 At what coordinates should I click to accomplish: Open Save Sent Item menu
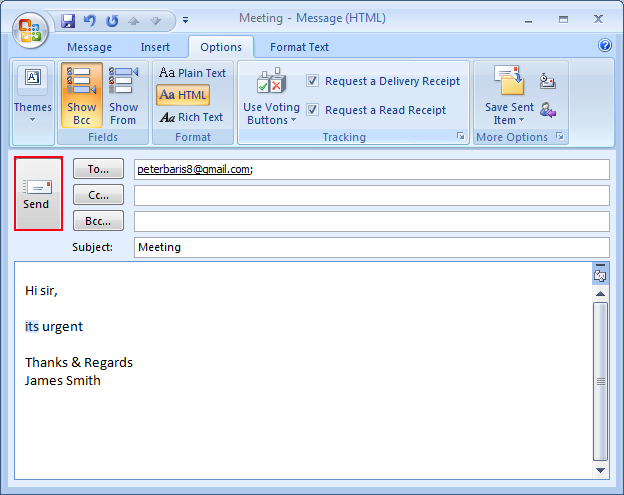[509, 95]
